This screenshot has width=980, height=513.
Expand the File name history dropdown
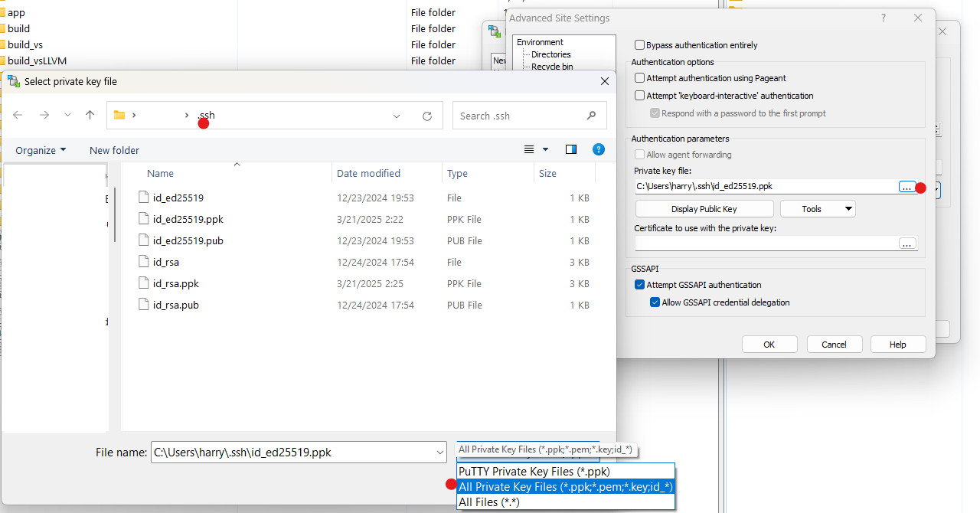click(x=440, y=453)
